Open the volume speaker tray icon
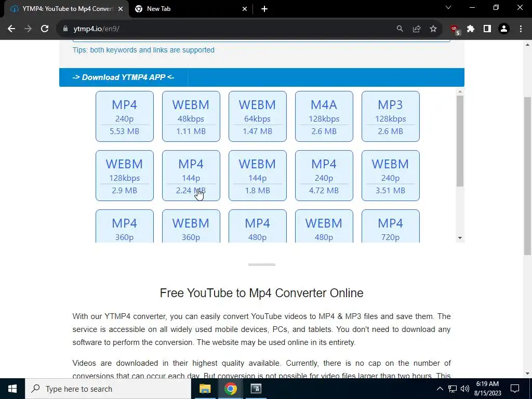532x399 pixels. (465, 389)
